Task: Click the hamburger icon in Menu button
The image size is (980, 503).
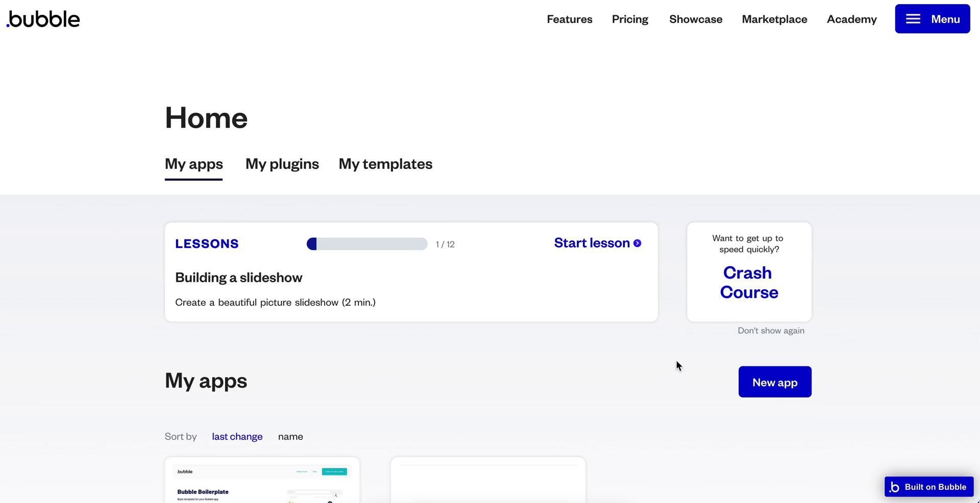Action: pyautogui.click(x=913, y=19)
